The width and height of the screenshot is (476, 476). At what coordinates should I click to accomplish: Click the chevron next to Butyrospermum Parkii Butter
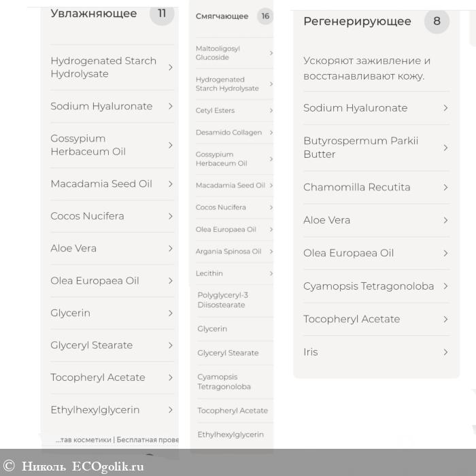(445, 148)
